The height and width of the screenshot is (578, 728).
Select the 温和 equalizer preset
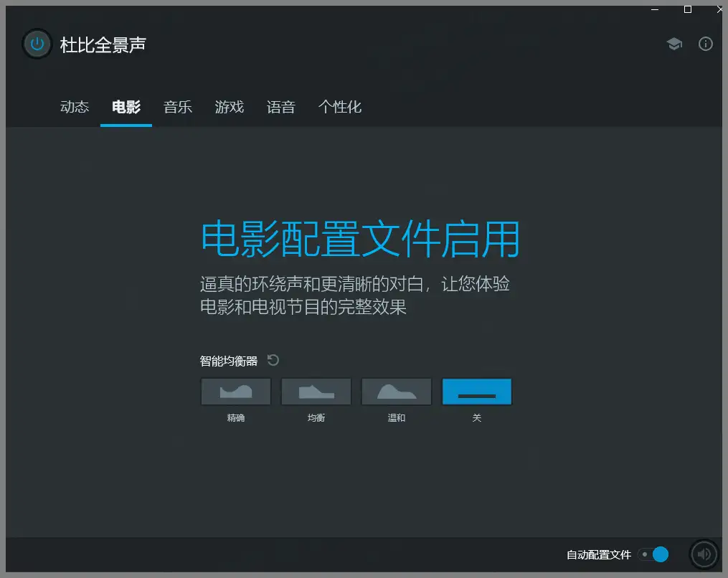coord(397,392)
